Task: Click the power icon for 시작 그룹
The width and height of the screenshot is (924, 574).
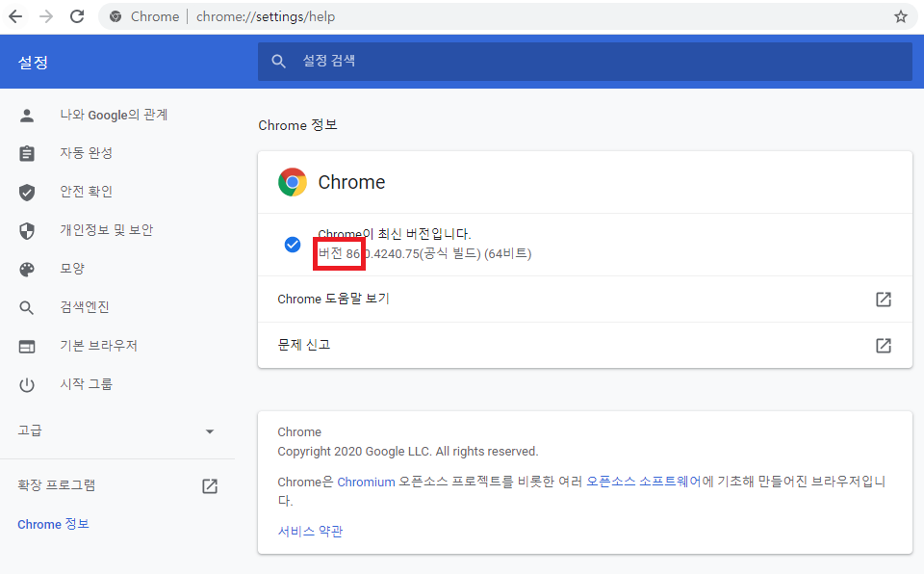Action: 27,384
